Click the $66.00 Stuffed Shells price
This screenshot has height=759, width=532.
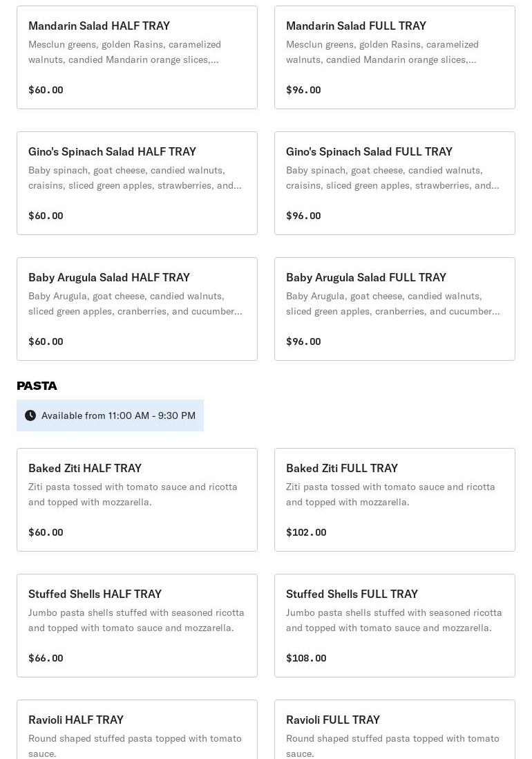tap(46, 658)
